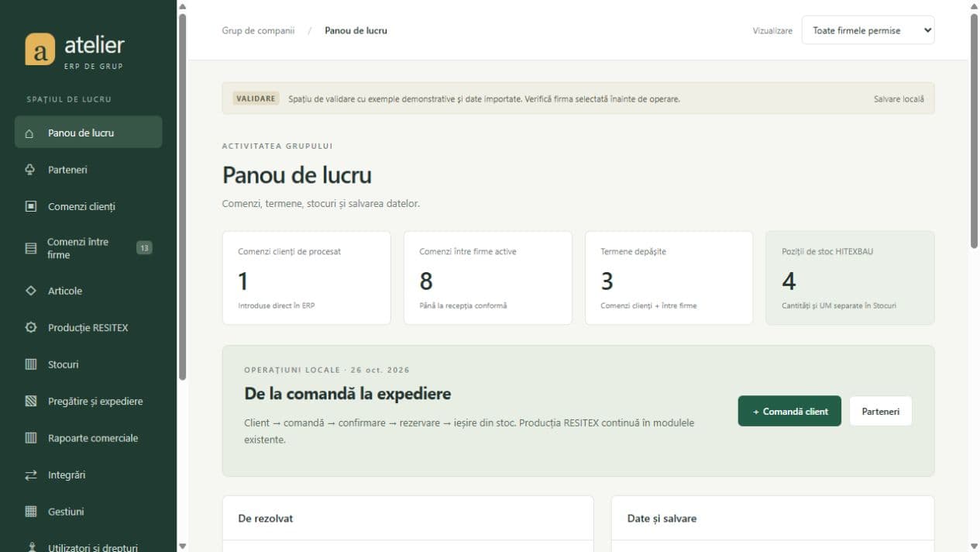Click Grup de companii breadcrumb

(x=258, y=30)
